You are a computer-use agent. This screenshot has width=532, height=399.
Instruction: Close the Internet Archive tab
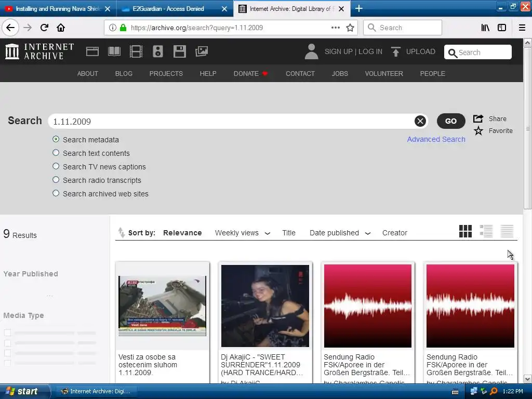(342, 9)
